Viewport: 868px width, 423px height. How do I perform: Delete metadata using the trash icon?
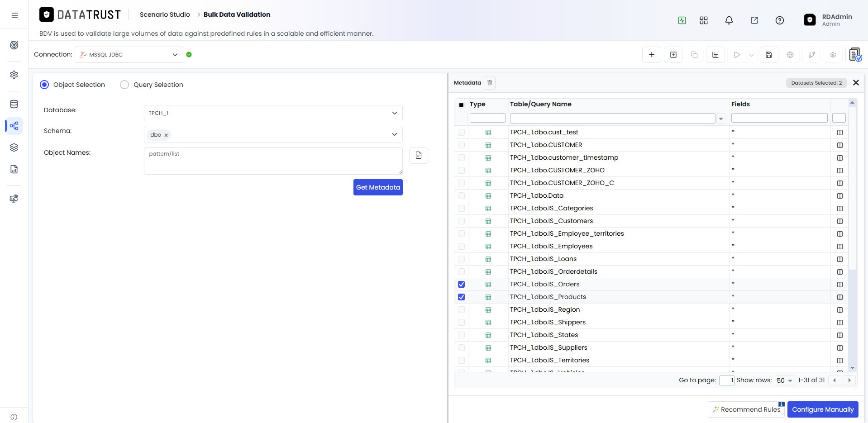click(490, 83)
